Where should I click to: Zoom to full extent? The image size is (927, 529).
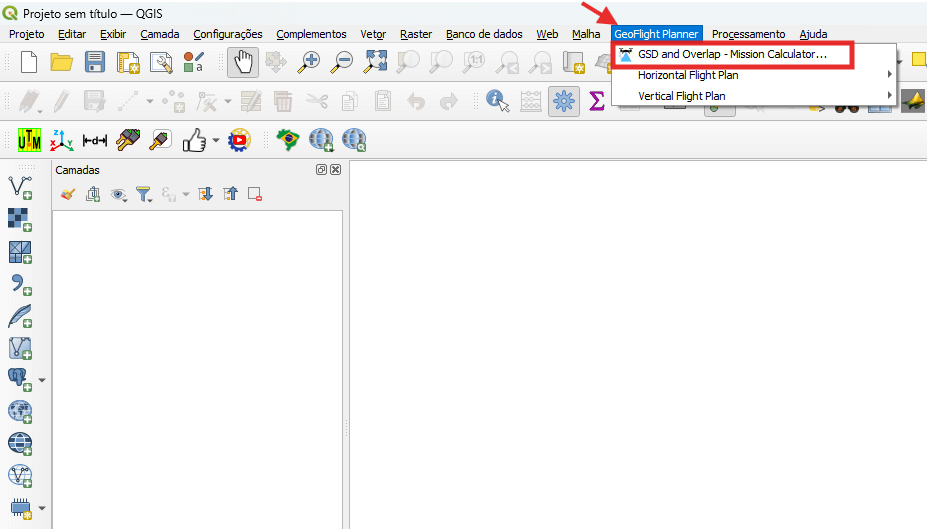point(376,61)
